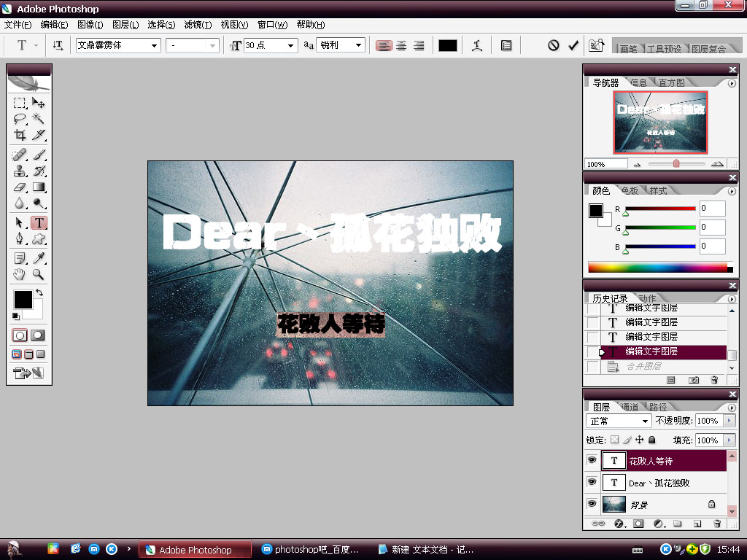Open the font size dropdown 30 点
This screenshot has width=747, height=560.
(x=270, y=45)
